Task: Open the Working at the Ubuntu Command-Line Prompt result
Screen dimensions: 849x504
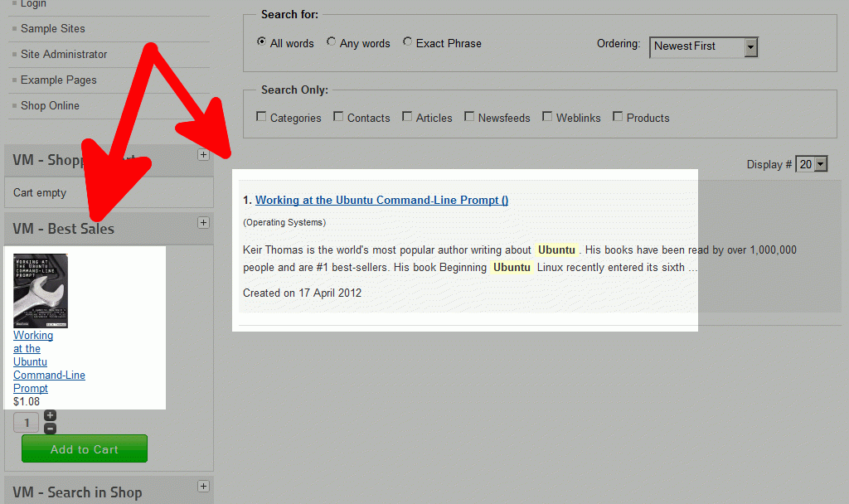Action: [x=381, y=201]
